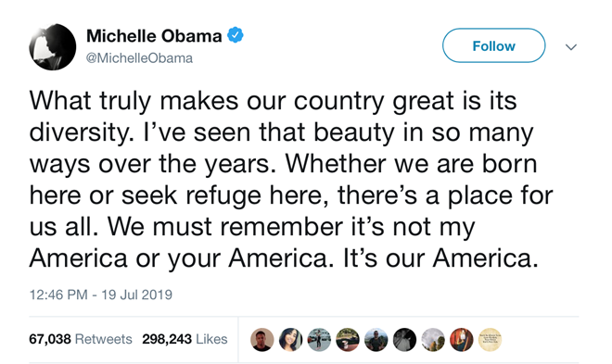Open the second liker avatar, woman with long hair
Screen dimensions: 612x364
290,339
